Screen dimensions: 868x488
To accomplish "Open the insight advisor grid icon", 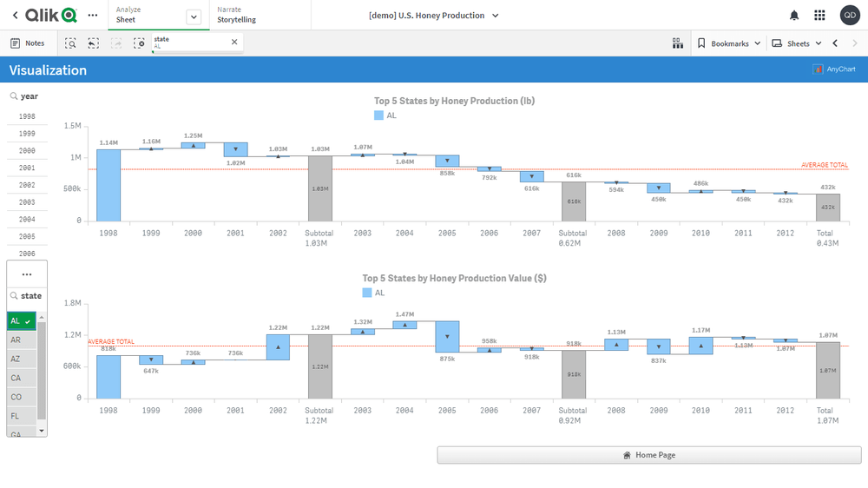I will (678, 43).
